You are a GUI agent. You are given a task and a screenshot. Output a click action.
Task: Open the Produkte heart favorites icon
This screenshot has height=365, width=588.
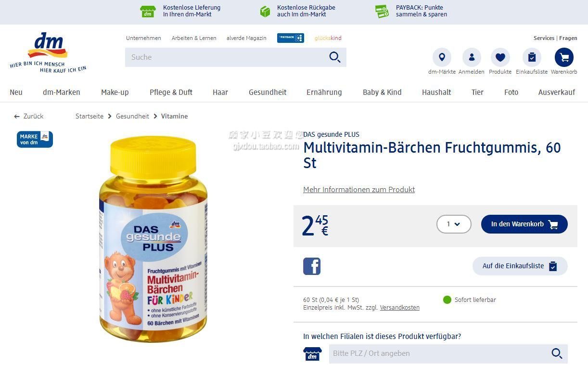pyautogui.click(x=500, y=57)
